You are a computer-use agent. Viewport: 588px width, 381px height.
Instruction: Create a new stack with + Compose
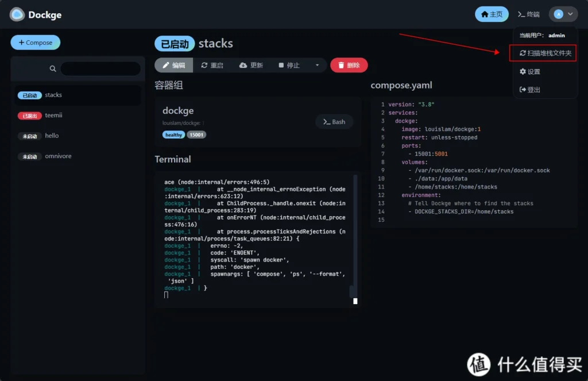coord(35,43)
